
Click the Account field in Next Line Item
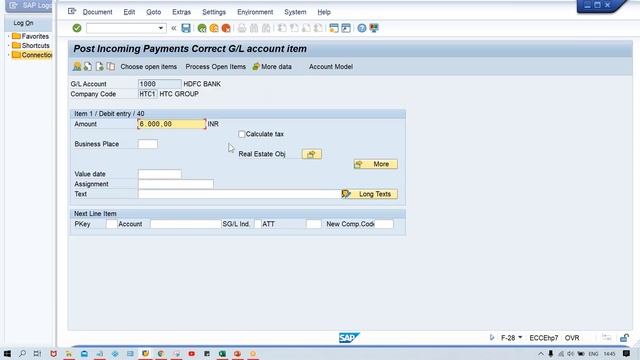point(185,224)
